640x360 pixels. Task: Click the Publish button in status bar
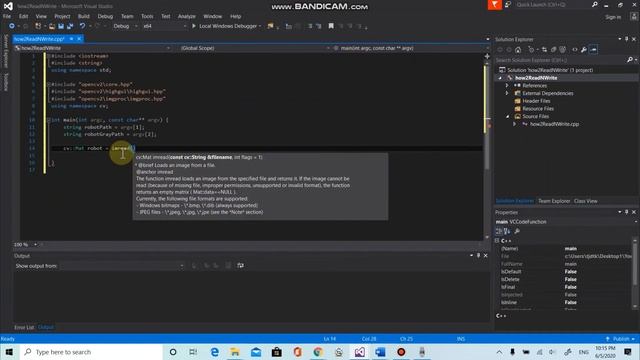pyautogui.click(x=620, y=339)
